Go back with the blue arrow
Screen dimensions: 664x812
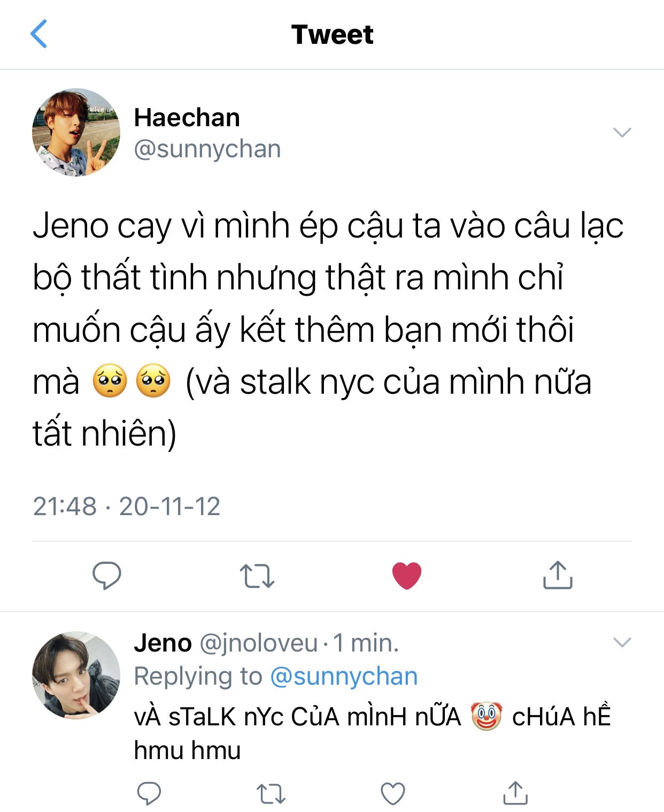coord(38,34)
